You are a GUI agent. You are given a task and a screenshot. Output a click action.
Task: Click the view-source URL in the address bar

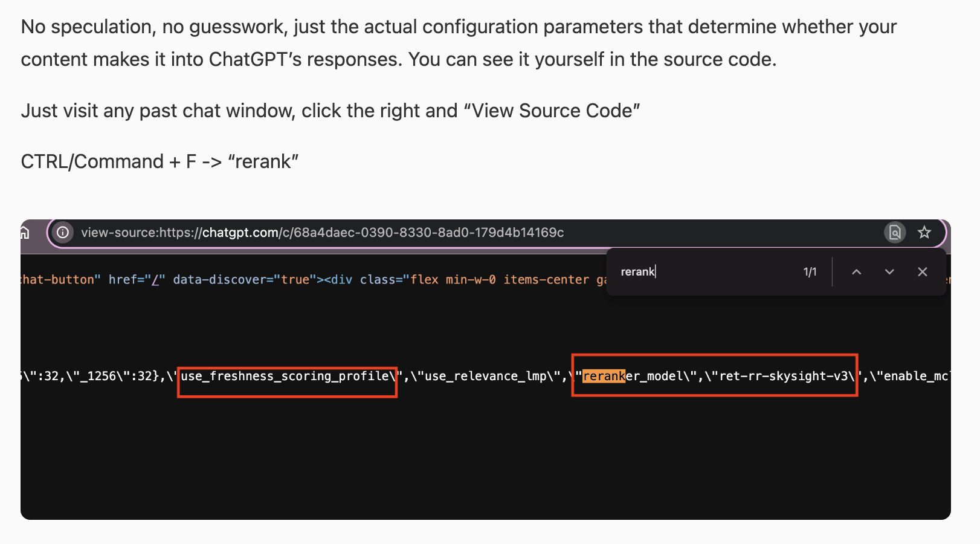323,232
